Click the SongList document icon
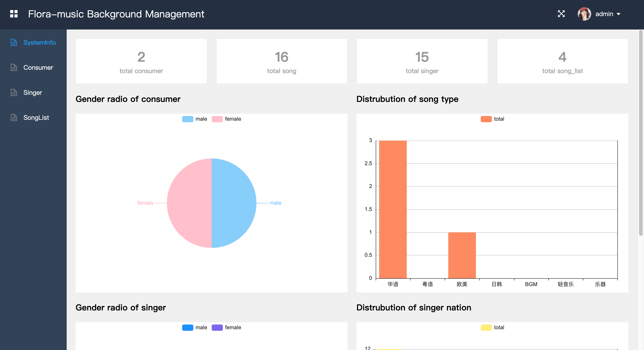The width and height of the screenshot is (644, 350). [14, 117]
